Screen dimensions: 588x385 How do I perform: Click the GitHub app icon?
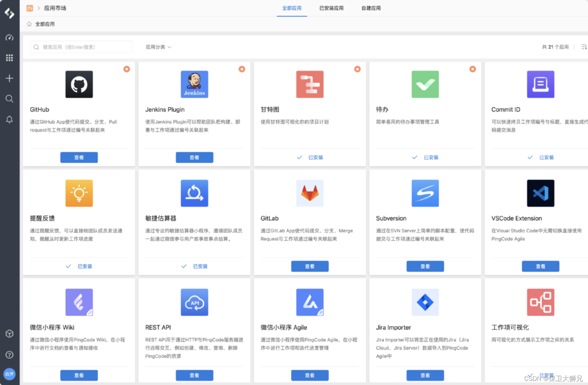[x=79, y=84]
